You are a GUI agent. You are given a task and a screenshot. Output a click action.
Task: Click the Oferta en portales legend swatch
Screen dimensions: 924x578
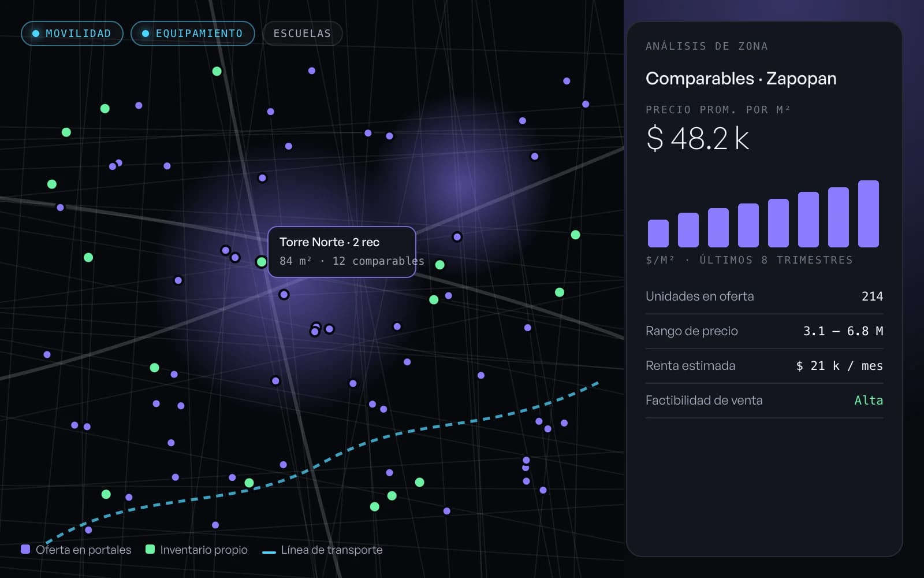tap(25, 549)
